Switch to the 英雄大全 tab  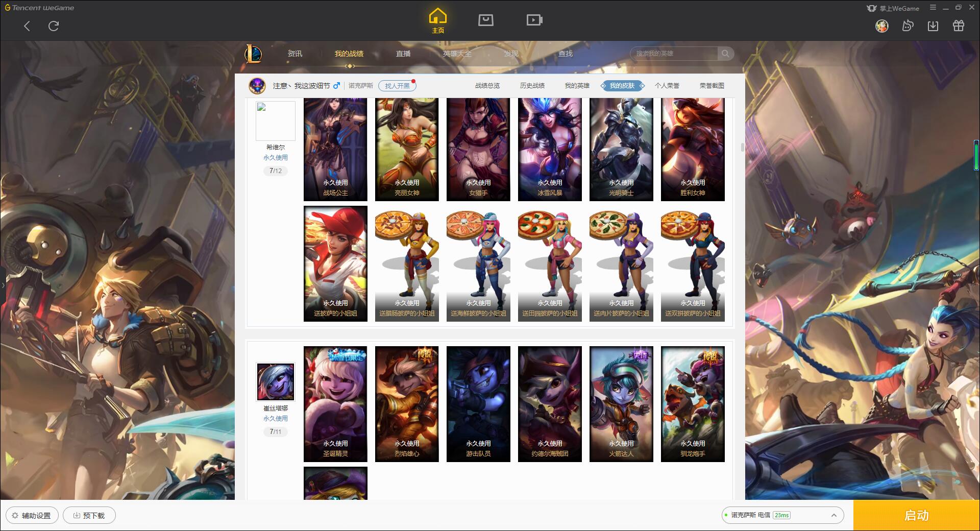[x=457, y=54]
